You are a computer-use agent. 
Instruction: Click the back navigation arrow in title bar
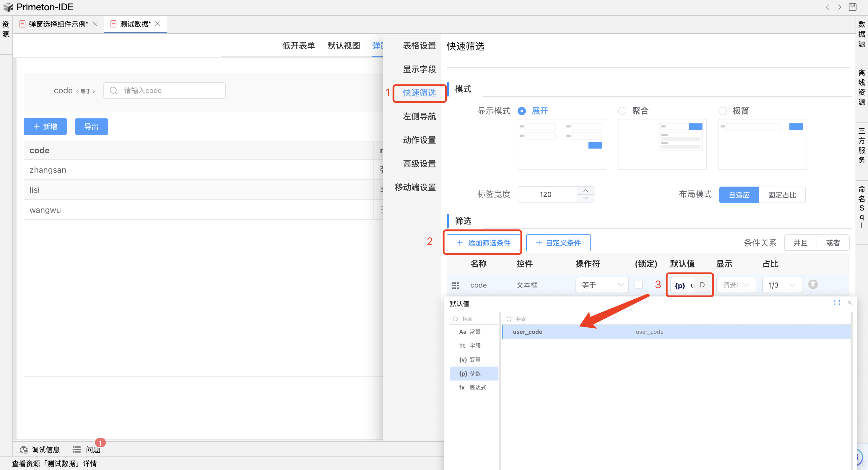[827, 7]
